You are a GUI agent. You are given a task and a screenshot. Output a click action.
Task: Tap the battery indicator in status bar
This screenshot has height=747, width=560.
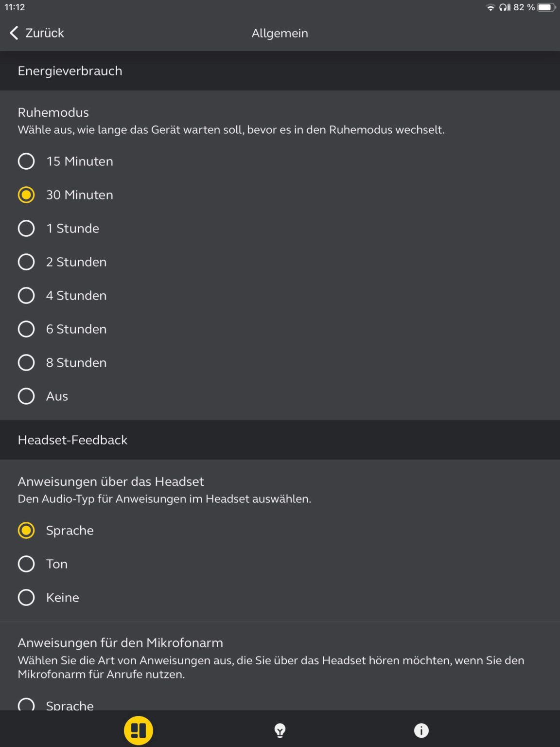[x=546, y=7]
